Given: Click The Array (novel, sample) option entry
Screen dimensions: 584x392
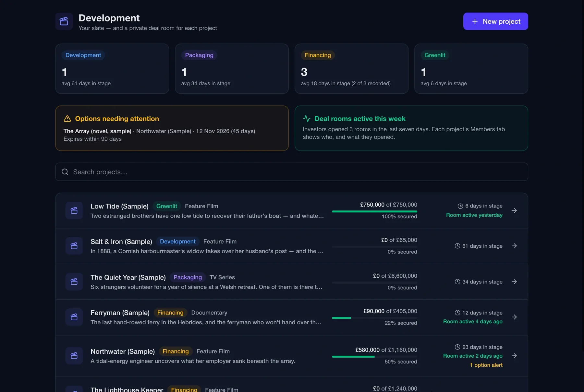Looking at the screenshot, I should coord(97,131).
